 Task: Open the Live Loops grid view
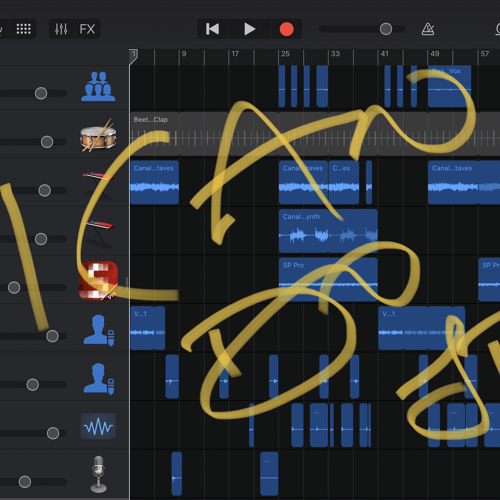pyautogui.click(x=24, y=29)
